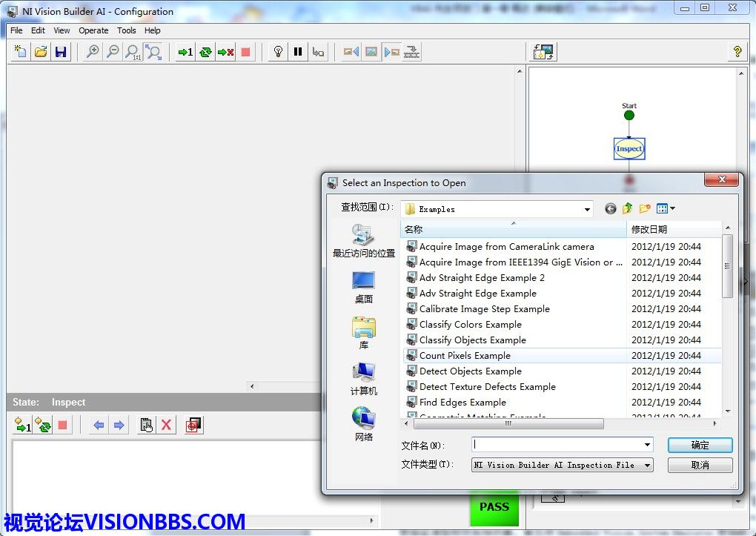Click the file list horizontal scrollbar
The height and width of the screenshot is (536, 756).
(x=508, y=424)
